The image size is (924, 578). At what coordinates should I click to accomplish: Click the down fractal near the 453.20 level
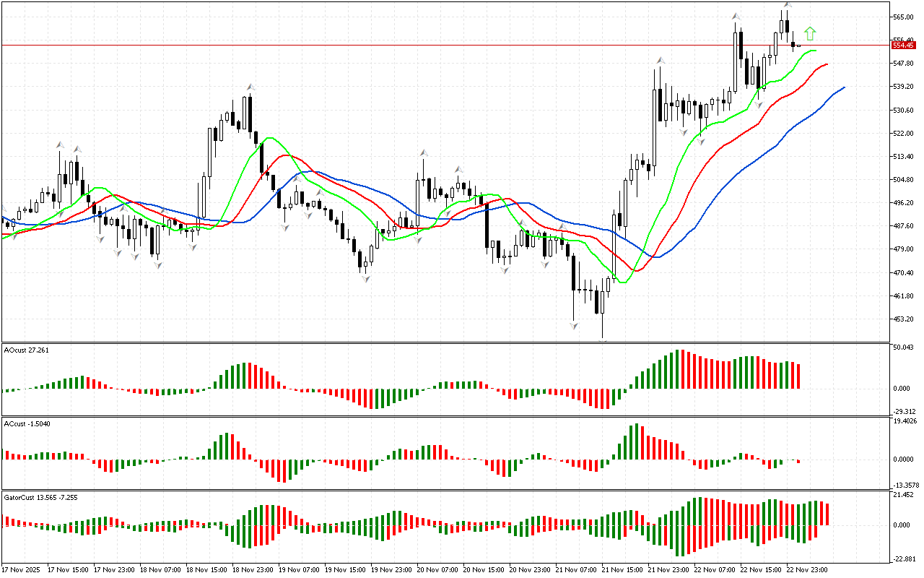click(574, 326)
